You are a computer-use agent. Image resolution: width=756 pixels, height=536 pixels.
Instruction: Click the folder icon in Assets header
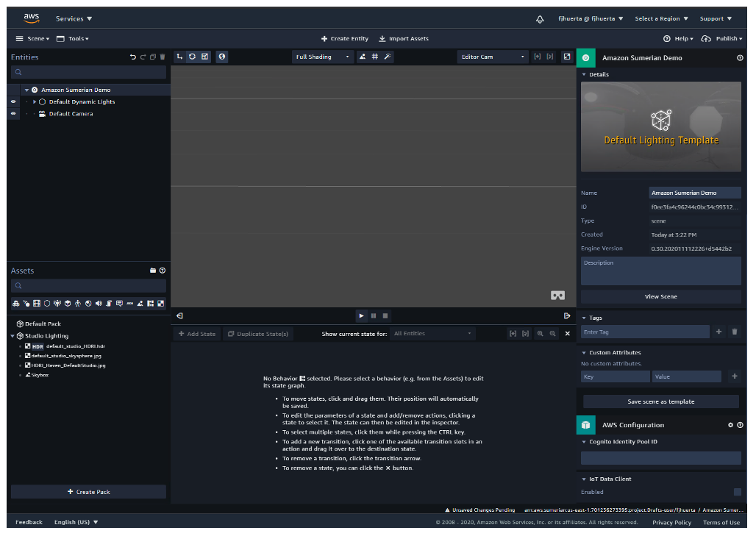[153, 271]
